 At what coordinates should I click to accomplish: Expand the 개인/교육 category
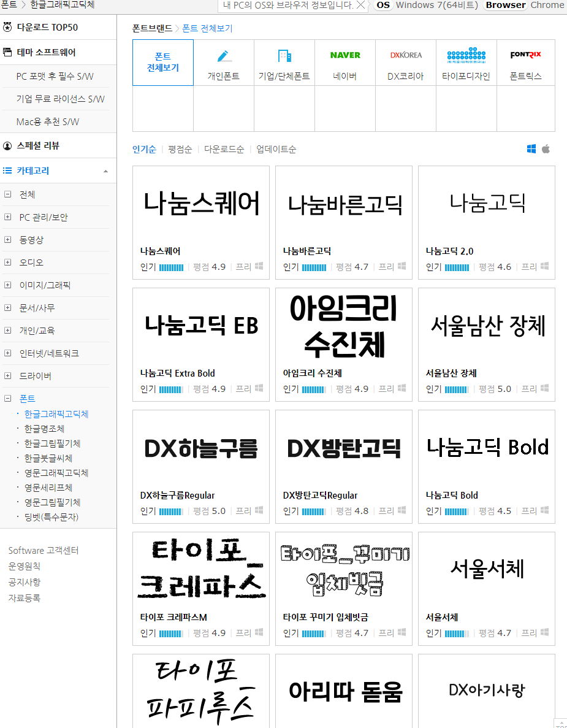tap(7, 331)
